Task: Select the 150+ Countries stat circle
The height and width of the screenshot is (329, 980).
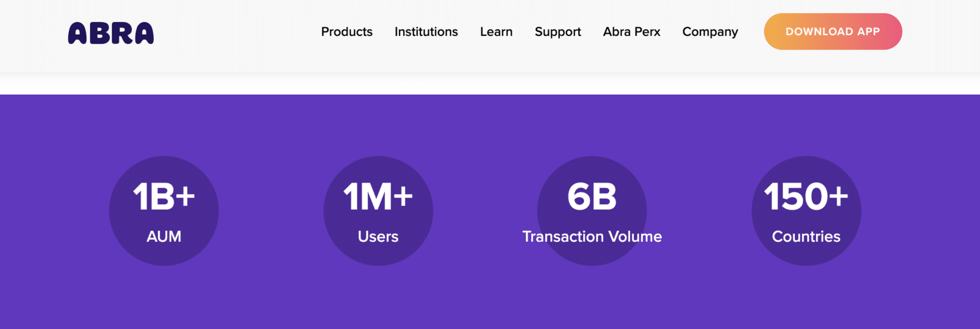Action: pos(806,211)
